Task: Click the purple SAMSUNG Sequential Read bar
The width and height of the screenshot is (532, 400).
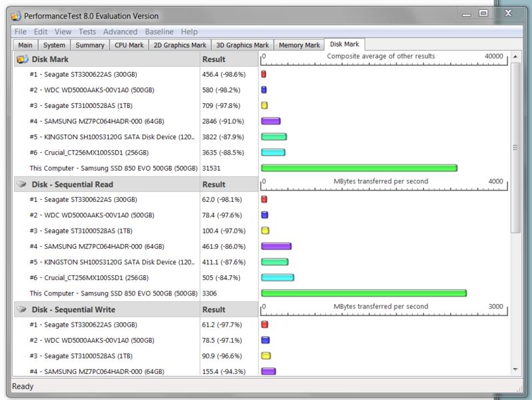Action: [x=276, y=246]
